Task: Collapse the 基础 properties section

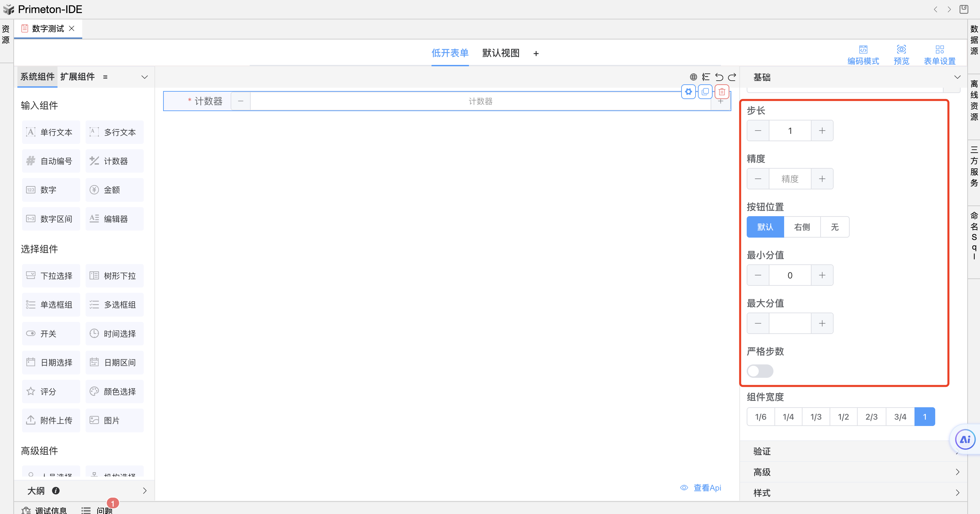Action: (957, 77)
